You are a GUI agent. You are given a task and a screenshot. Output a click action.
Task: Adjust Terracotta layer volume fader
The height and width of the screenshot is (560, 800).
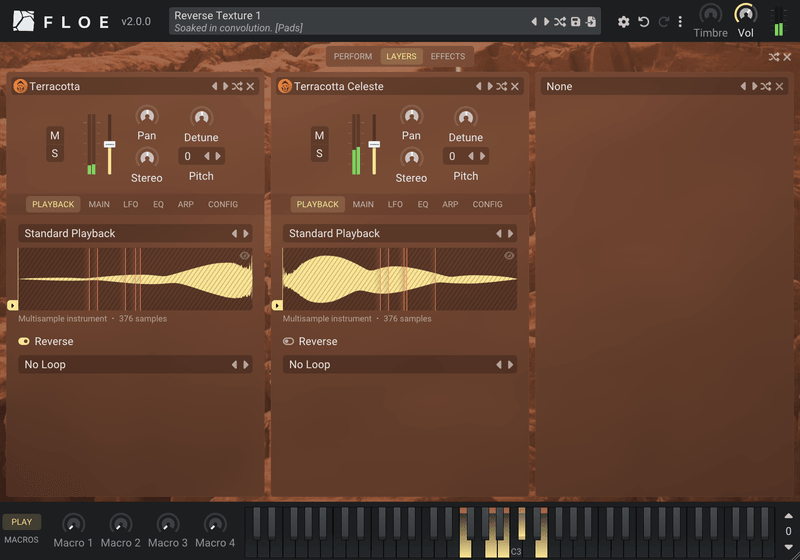tap(109, 145)
